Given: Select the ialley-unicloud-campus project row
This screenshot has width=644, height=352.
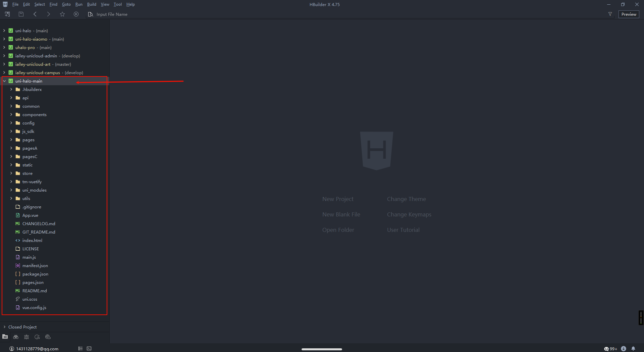Looking at the screenshot, I should coord(55,72).
